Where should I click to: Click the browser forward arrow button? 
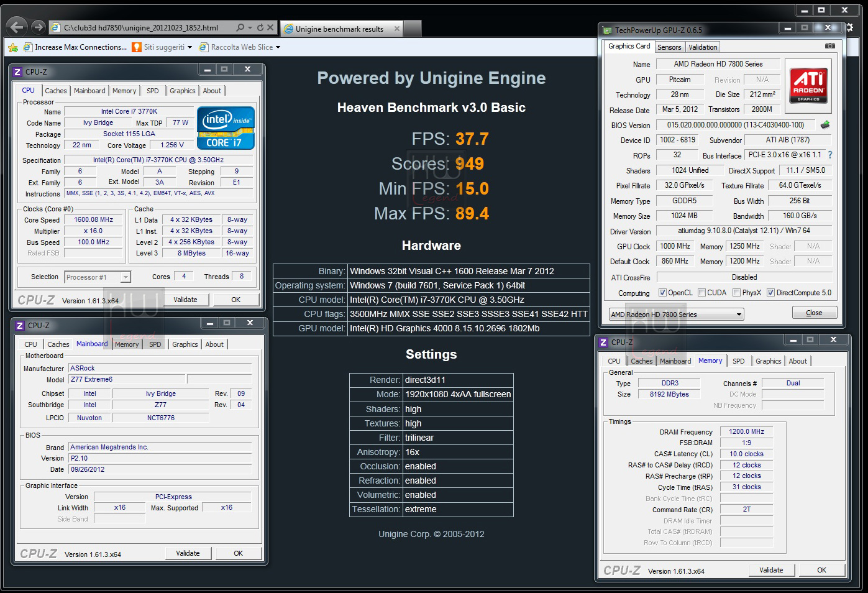click(x=39, y=27)
